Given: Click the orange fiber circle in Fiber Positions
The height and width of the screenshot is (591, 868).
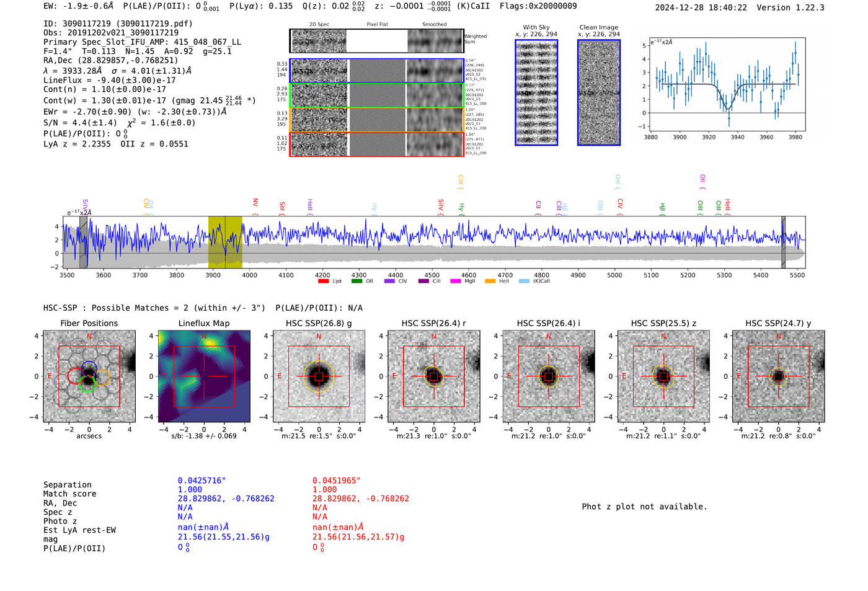Looking at the screenshot, I should click(102, 378).
